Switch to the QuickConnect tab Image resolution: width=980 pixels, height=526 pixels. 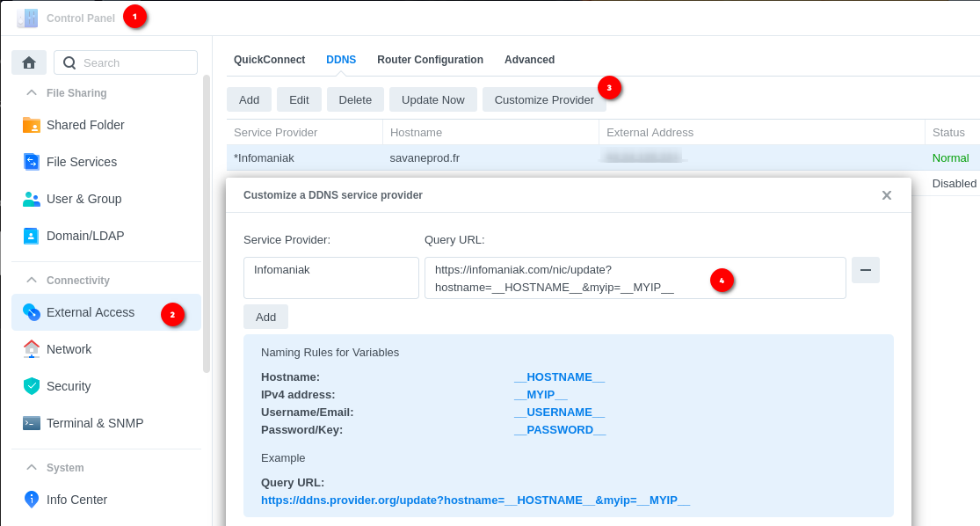(269, 60)
